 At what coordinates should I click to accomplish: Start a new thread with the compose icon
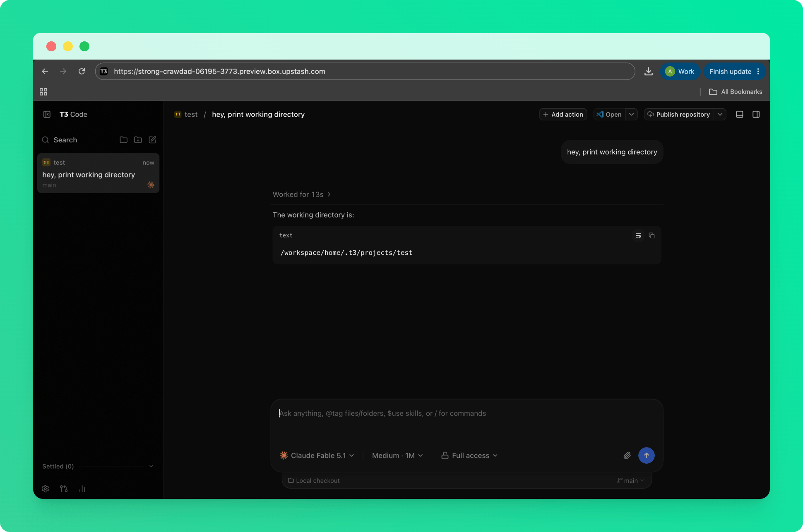[x=152, y=140]
